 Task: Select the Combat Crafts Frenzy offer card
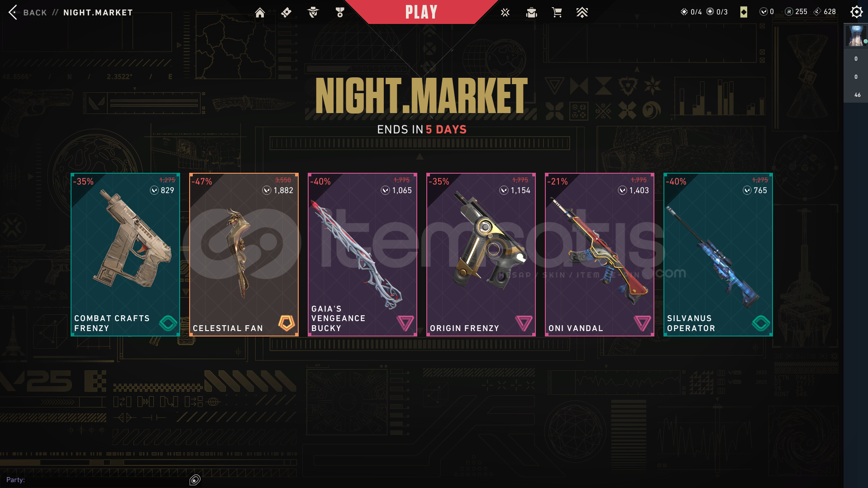[x=125, y=255]
